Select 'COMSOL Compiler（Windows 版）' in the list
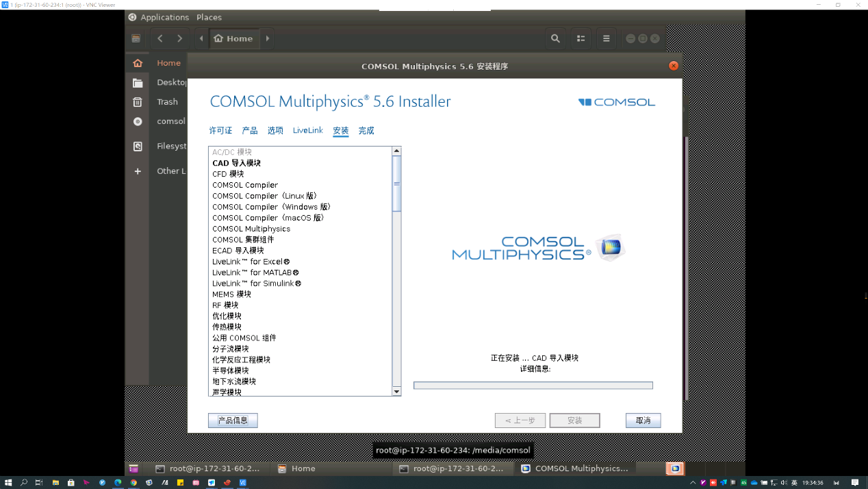This screenshot has width=868, height=489. [x=272, y=207]
